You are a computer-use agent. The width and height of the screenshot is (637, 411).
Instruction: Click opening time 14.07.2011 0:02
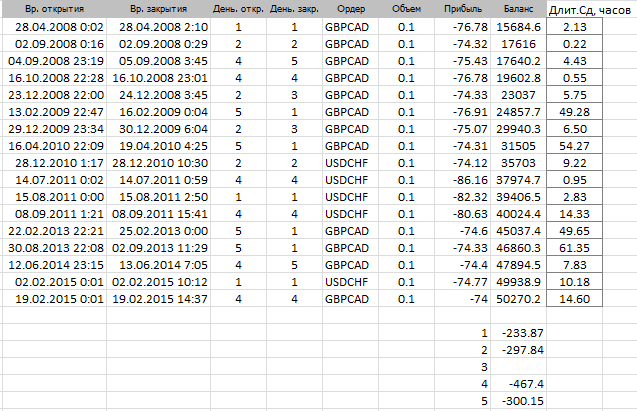pyautogui.click(x=54, y=180)
